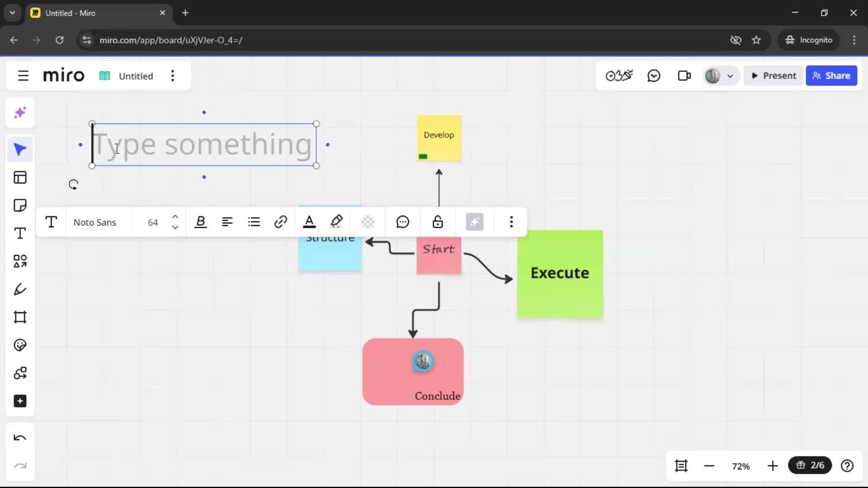Open background opacity swatch
Image resolution: width=868 pixels, height=488 pixels.
click(368, 222)
